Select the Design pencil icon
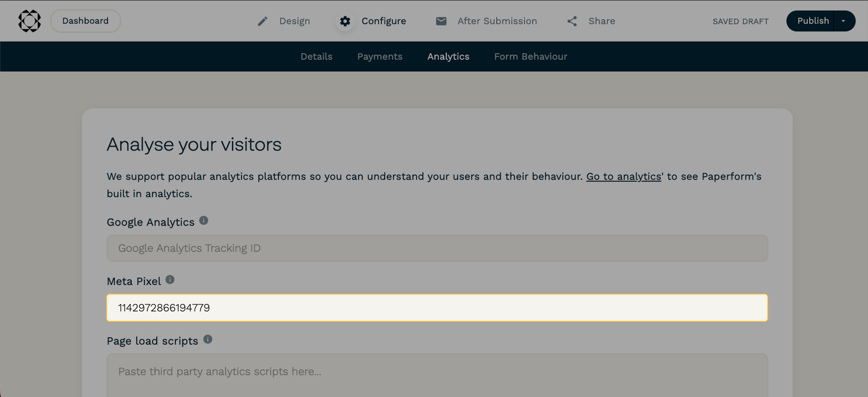This screenshot has height=397, width=868. click(x=262, y=20)
